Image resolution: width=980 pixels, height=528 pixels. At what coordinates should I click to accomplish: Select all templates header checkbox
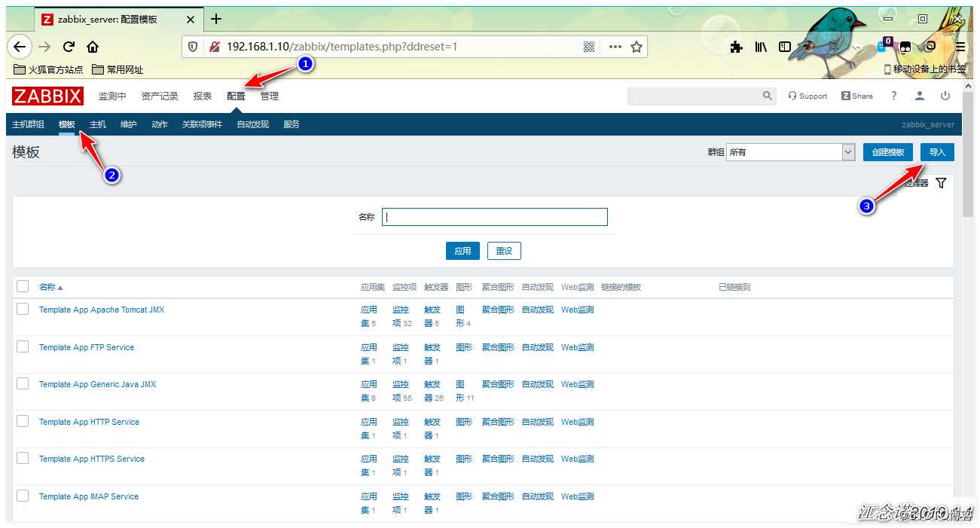(x=23, y=286)
